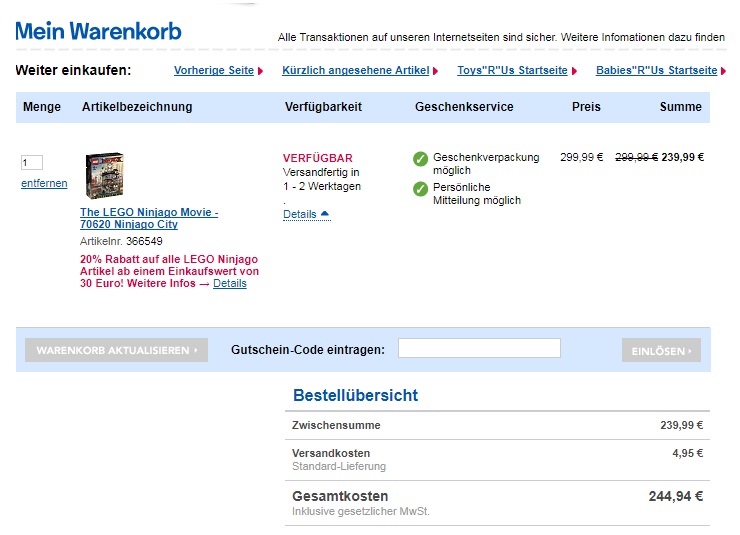Image resolution: width=740 pixels, height=535 pixels.
Task: Focus the Gutschein-Code input field
Action: point(479,349)
